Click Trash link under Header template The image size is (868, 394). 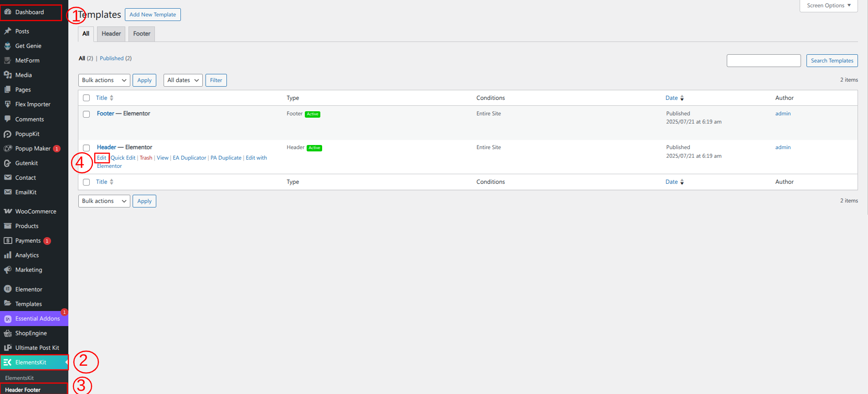[x=146, y=158]
